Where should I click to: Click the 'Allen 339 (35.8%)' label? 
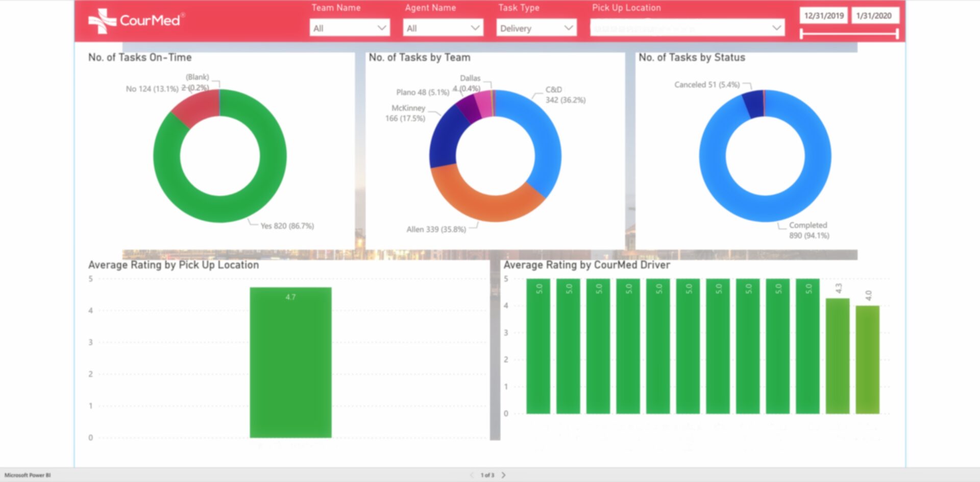pos(436,229)
